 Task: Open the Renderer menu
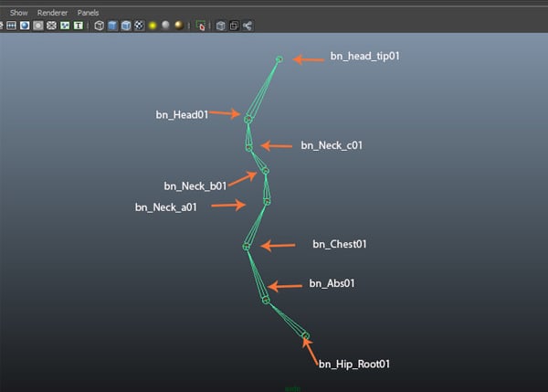point(53,13)
